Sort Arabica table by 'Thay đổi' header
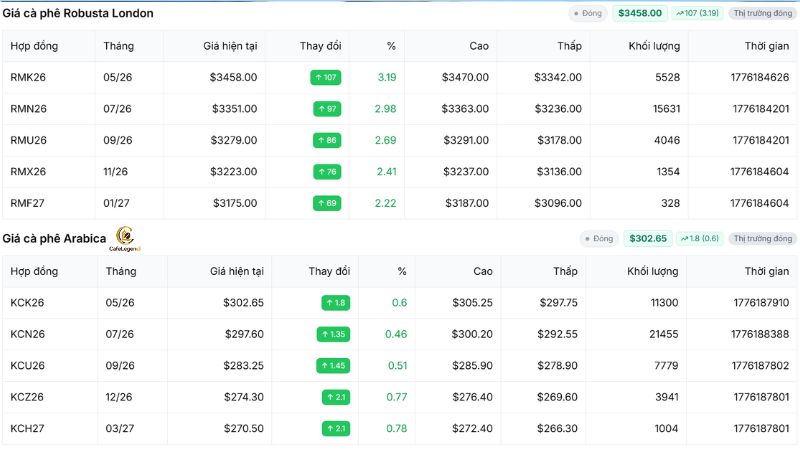The image size is (800, 450). pos(329,271)
